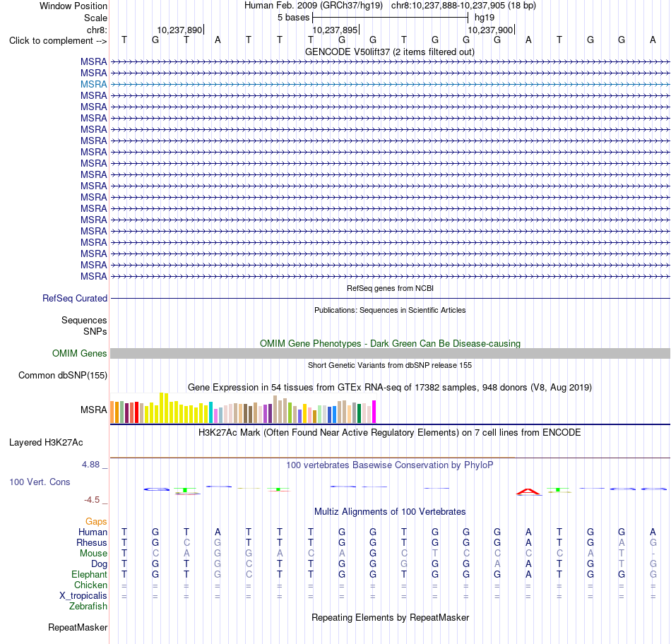Click the chr8:10,237,888-10,237,905 (18 bp) position text

point(463,6)
